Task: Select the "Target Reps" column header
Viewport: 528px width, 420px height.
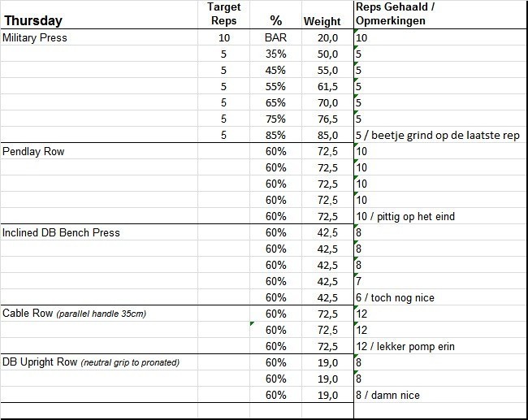Action: tap(223, 14)
